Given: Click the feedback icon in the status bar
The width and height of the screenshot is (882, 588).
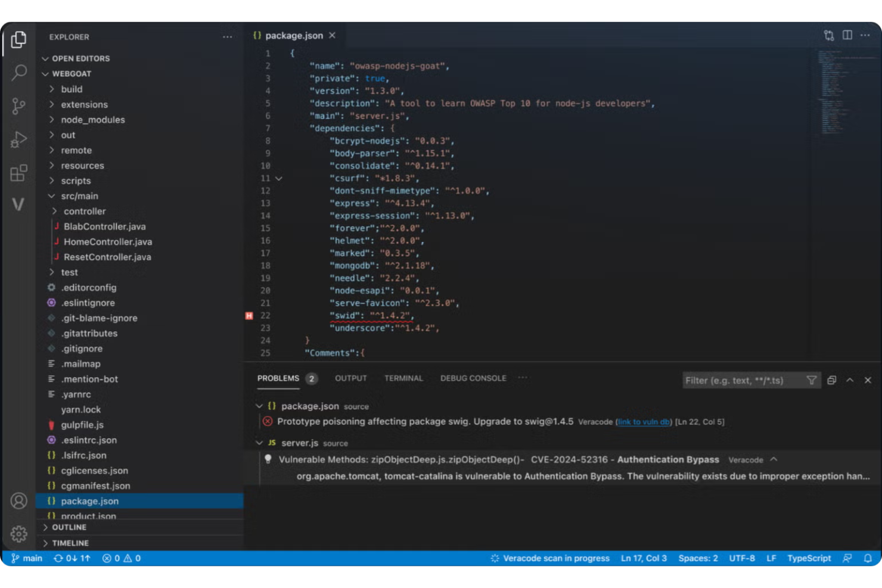Looking at the screenshot, I should [x=847, y=558].
